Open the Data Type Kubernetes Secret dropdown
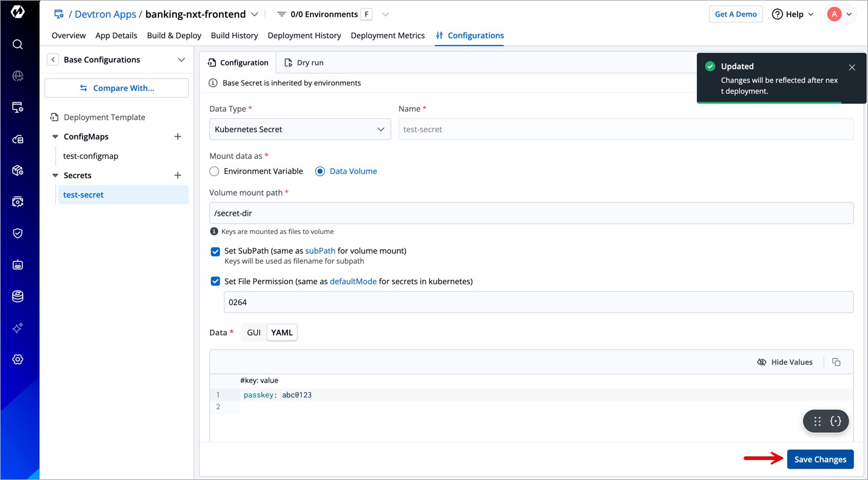The width and height of the screenshot is (868, 480). point(300,129)
